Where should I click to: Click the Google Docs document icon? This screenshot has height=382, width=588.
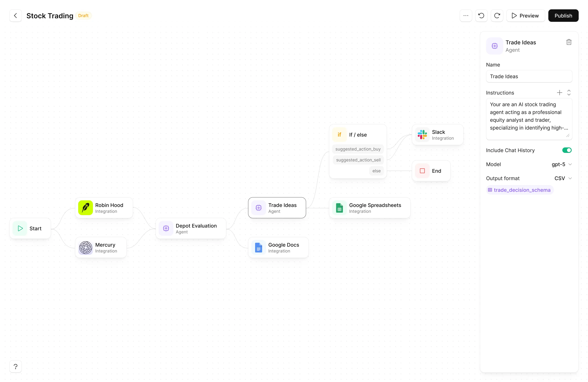(258, 247)
